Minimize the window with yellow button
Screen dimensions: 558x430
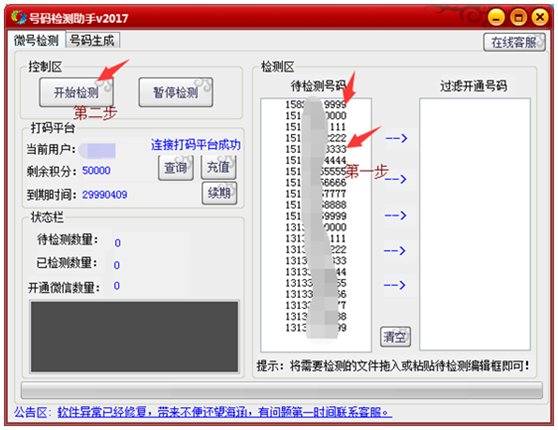click(496, 17)
